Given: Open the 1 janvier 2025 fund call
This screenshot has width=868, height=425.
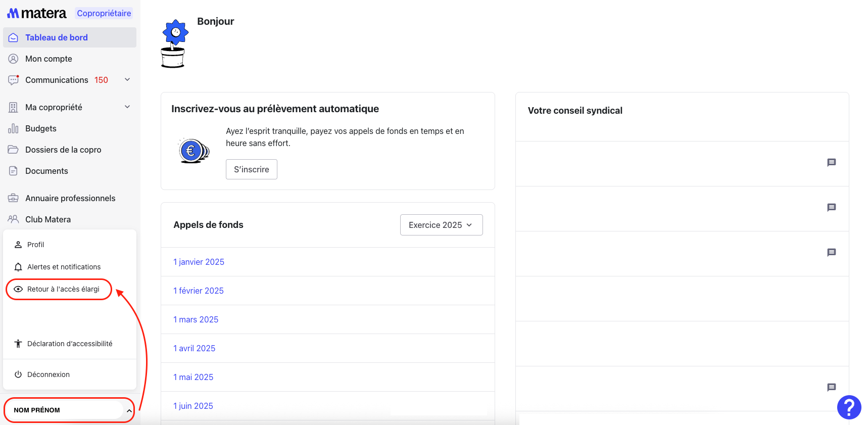Looking at the screenshot, I should click(199, 262).
